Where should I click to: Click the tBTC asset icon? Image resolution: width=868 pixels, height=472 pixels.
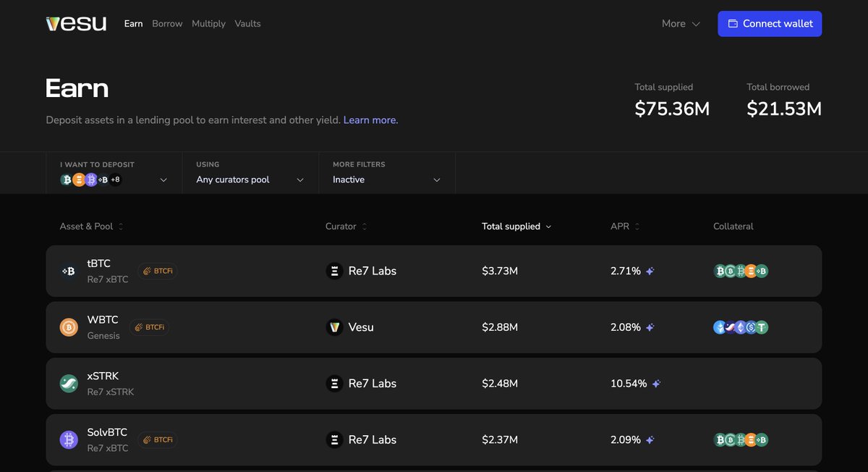[x=69, y=271]
